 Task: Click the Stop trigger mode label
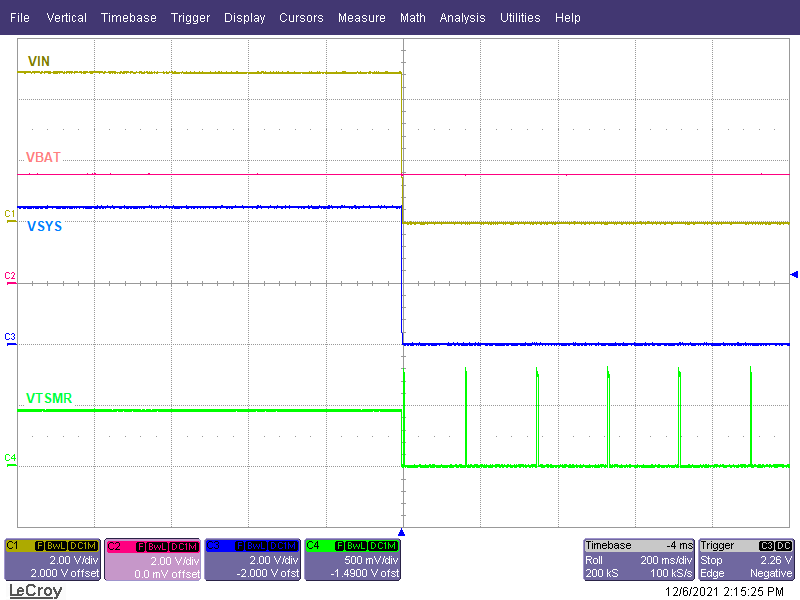pos(712,560)
